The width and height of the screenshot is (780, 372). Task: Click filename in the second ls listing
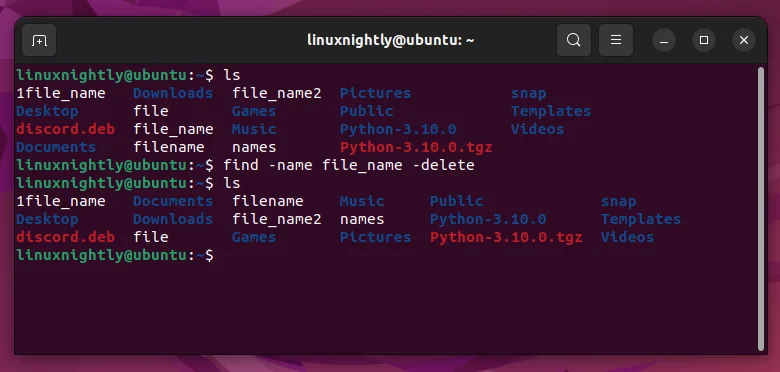coord(268,201)
